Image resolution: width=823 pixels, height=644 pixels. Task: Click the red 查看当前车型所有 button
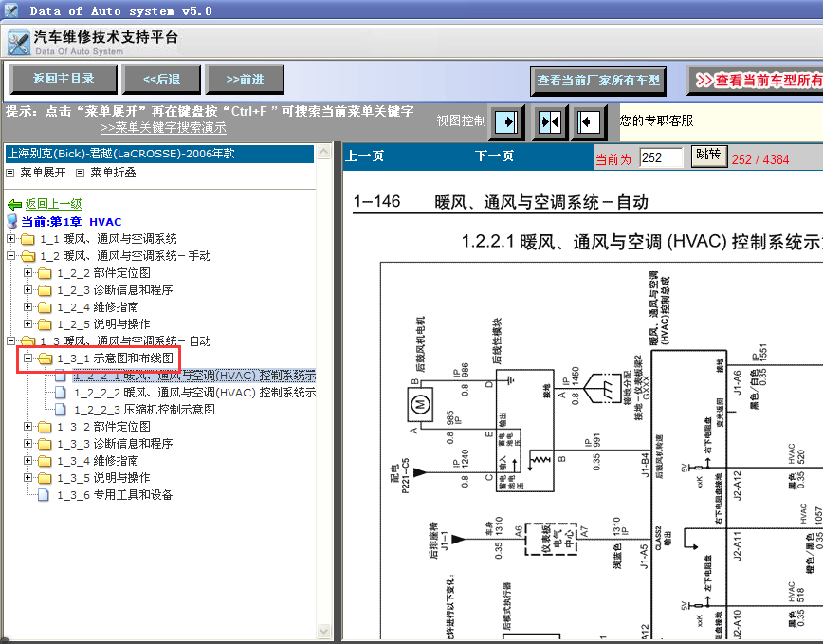755,81
